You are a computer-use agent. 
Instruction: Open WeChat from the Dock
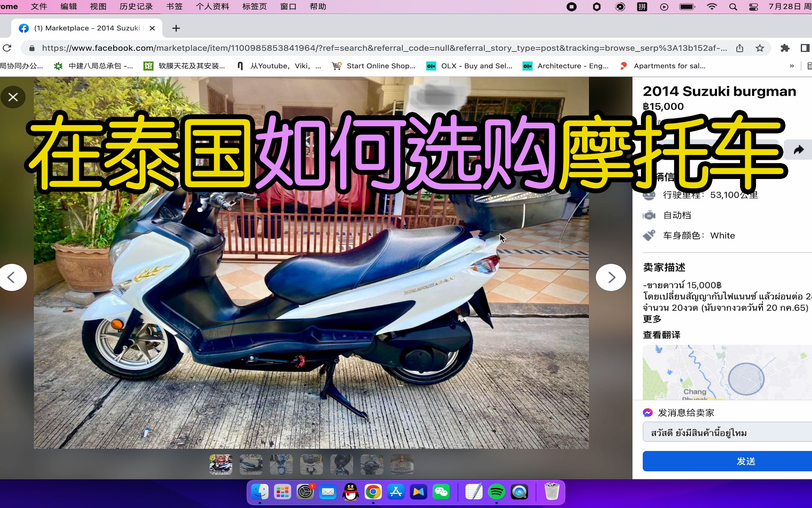[x=441, y=492]
